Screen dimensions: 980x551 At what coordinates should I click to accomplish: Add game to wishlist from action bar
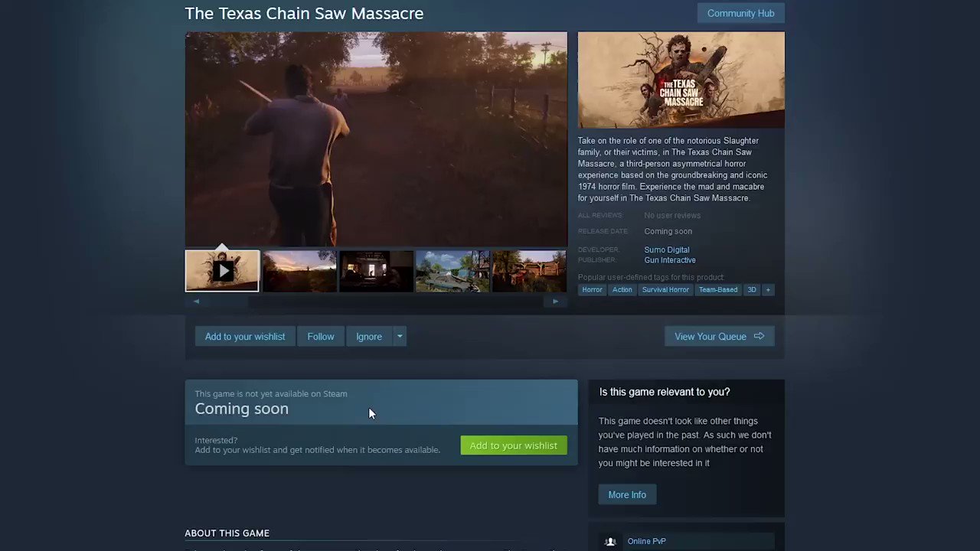(x=245, y=337)
